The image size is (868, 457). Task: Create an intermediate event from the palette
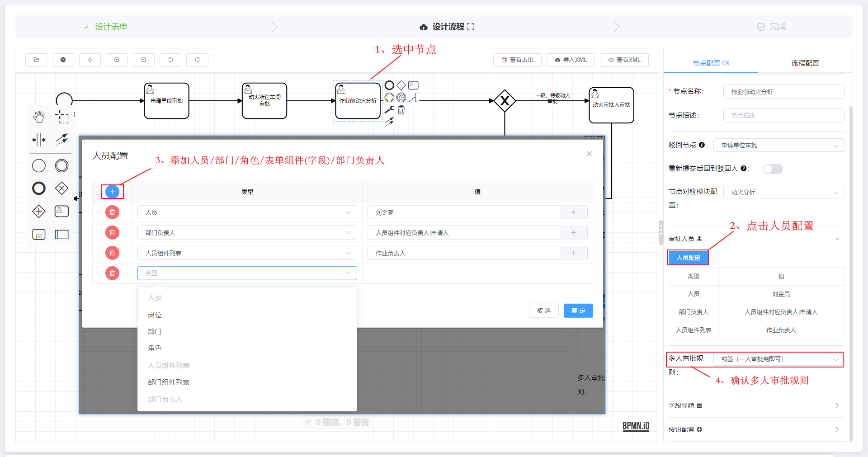(61, 166)
